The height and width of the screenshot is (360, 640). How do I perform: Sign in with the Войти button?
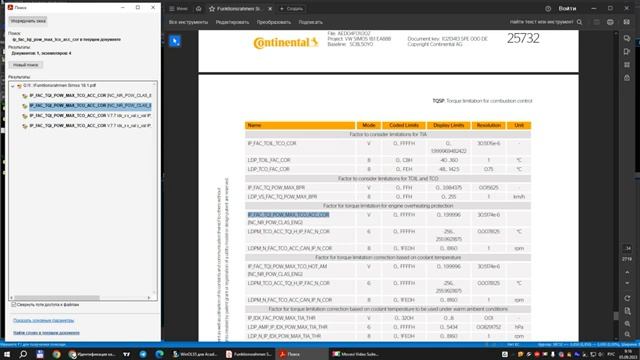point(567,9)
